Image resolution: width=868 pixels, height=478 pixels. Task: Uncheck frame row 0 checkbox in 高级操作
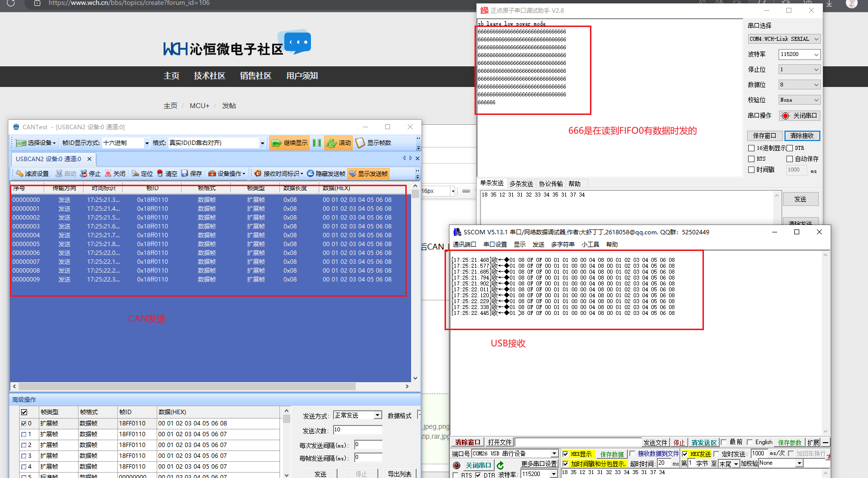(24, 423)
